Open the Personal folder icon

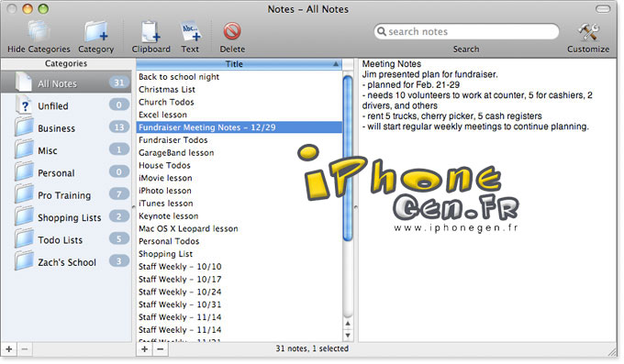coord(24,171)
